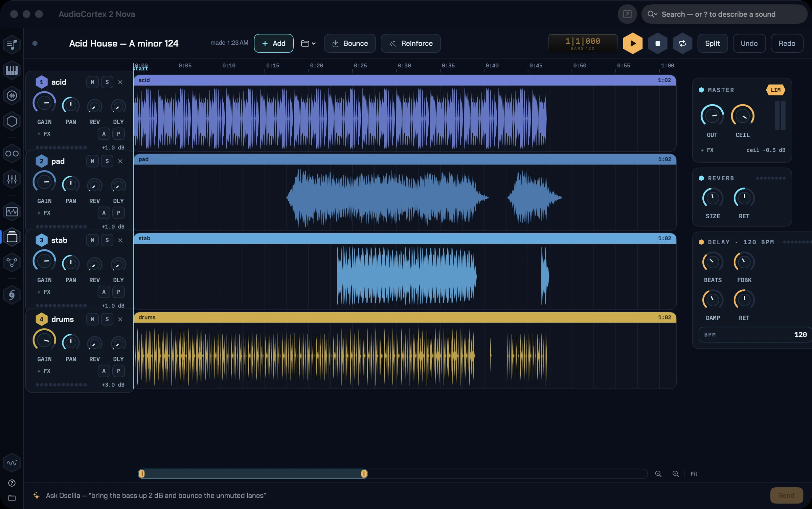Screen dimensions: 812x509
Task: Open the node graph sidebar icon
Action: [x=12, y=262]
